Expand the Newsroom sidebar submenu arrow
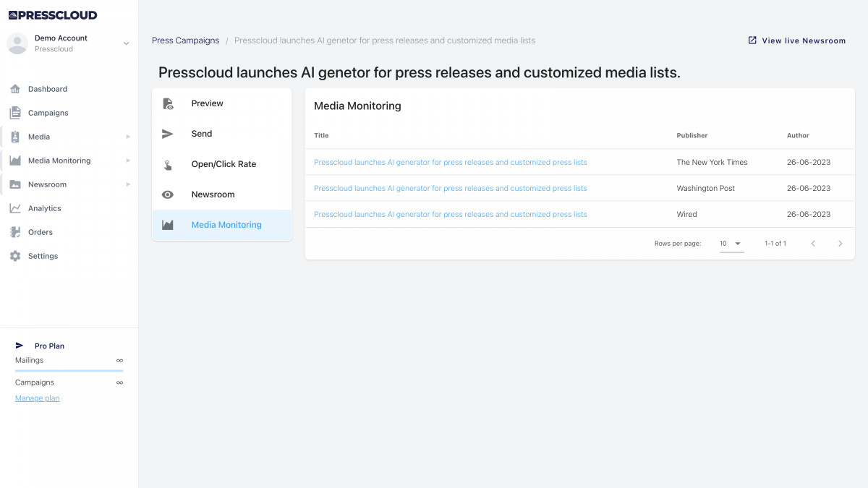 pyautogui.click(x=128, y=184)
